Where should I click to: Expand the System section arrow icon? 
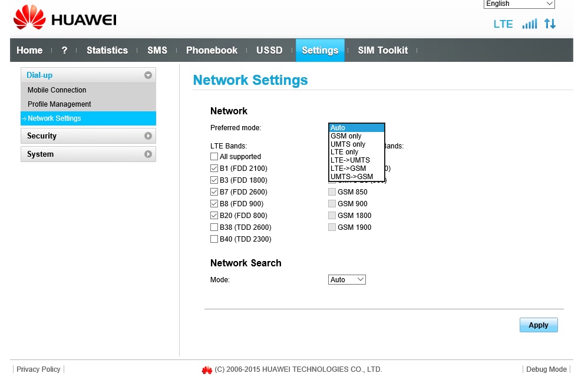[148, 154]
